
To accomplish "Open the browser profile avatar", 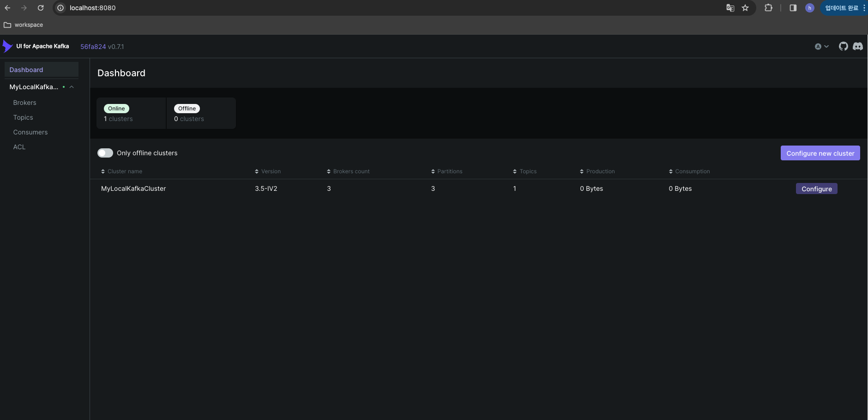I will click(x=809, y=8).
